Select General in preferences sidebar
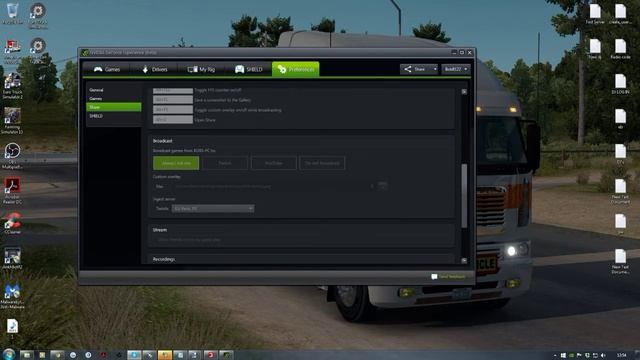 tap(96, 90)
